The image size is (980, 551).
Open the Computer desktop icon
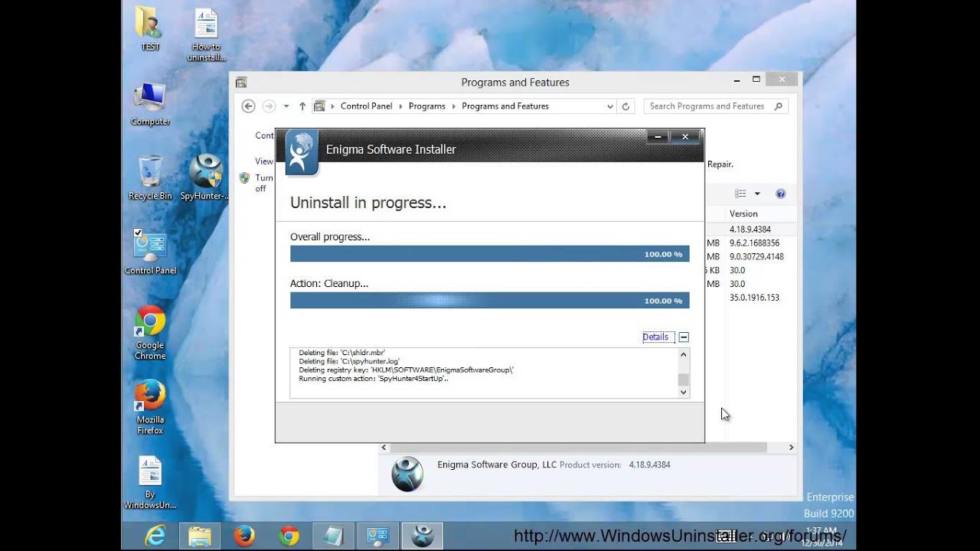pos(150,104)
